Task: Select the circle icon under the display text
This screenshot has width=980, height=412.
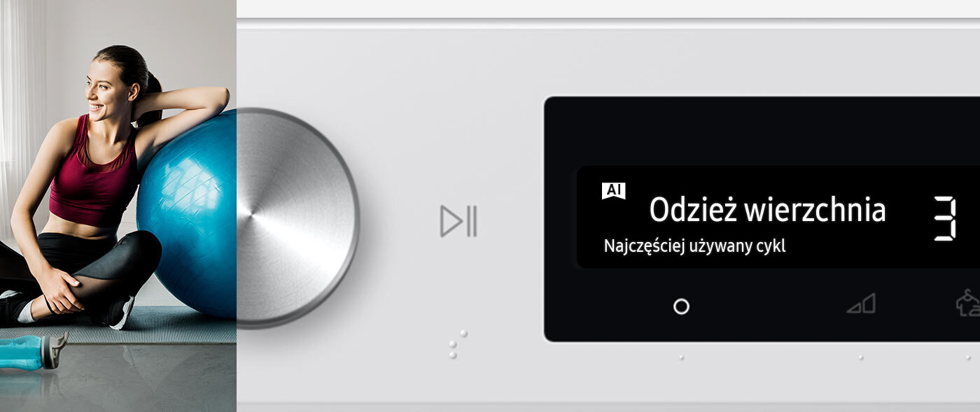Action: pyautogui.click(x=681, y=306)
